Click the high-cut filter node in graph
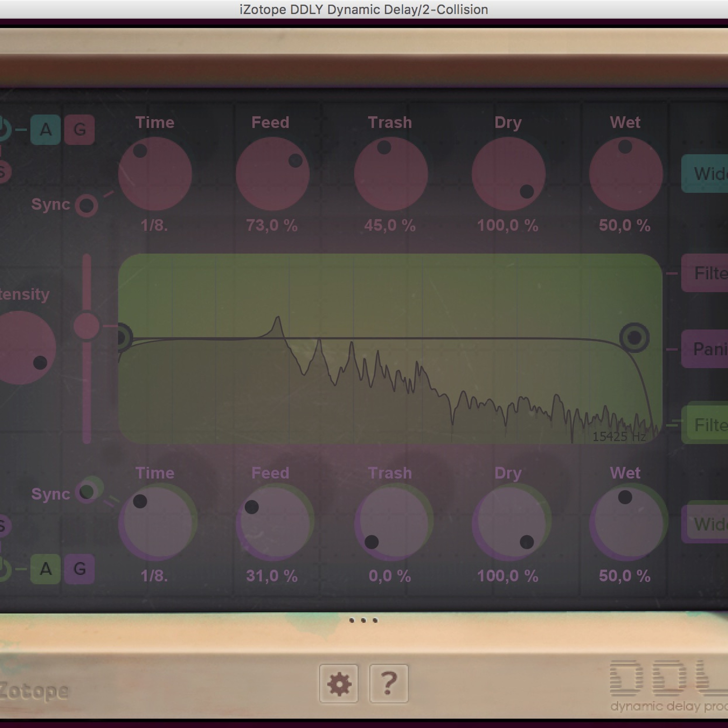The height and width of the screenshot is (728, 728). 634,337
